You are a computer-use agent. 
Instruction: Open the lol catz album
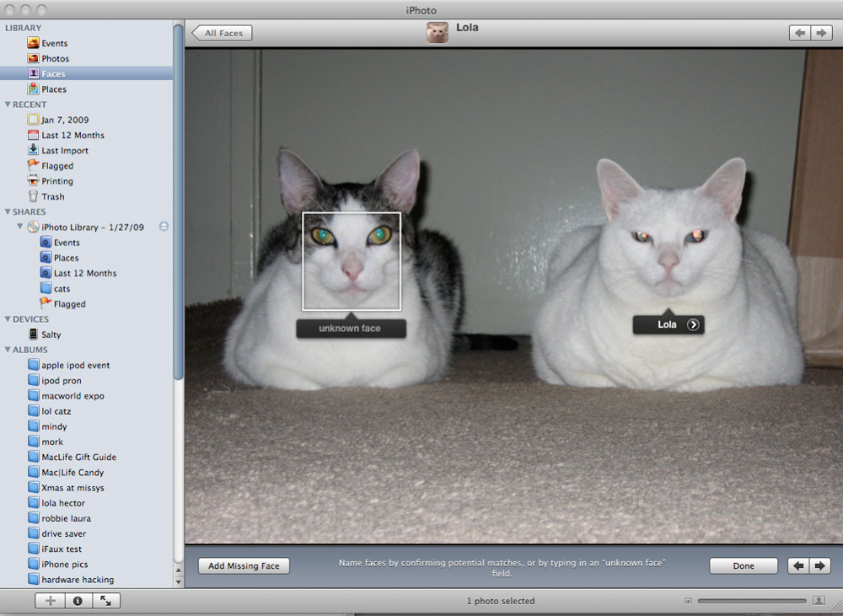(56, 411)
